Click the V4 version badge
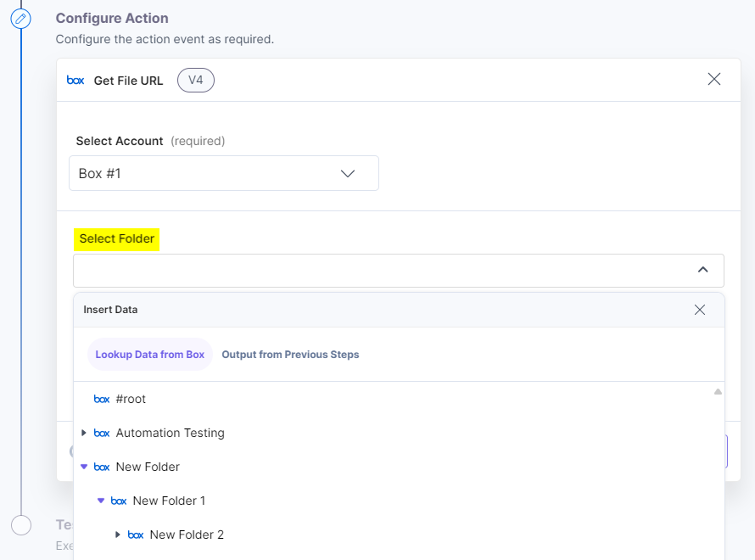Image resolution: width=755 pixels, height=560 pixels. (195, 80)
